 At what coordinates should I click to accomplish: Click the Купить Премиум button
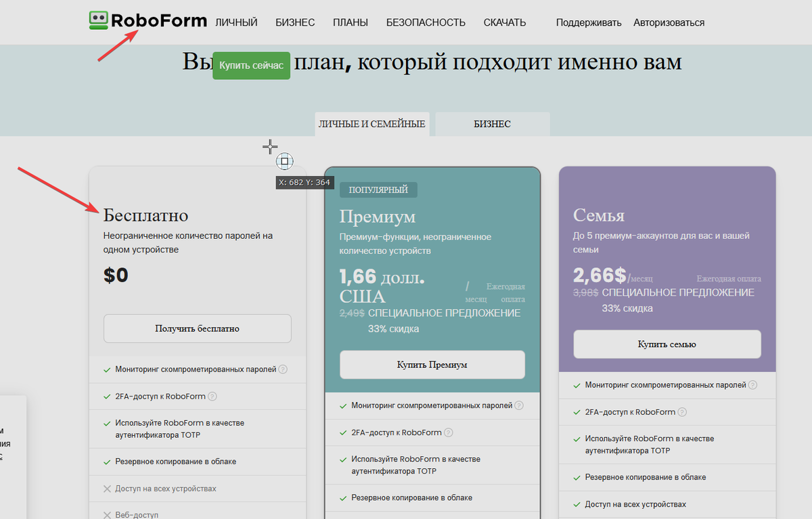[432, 364]
